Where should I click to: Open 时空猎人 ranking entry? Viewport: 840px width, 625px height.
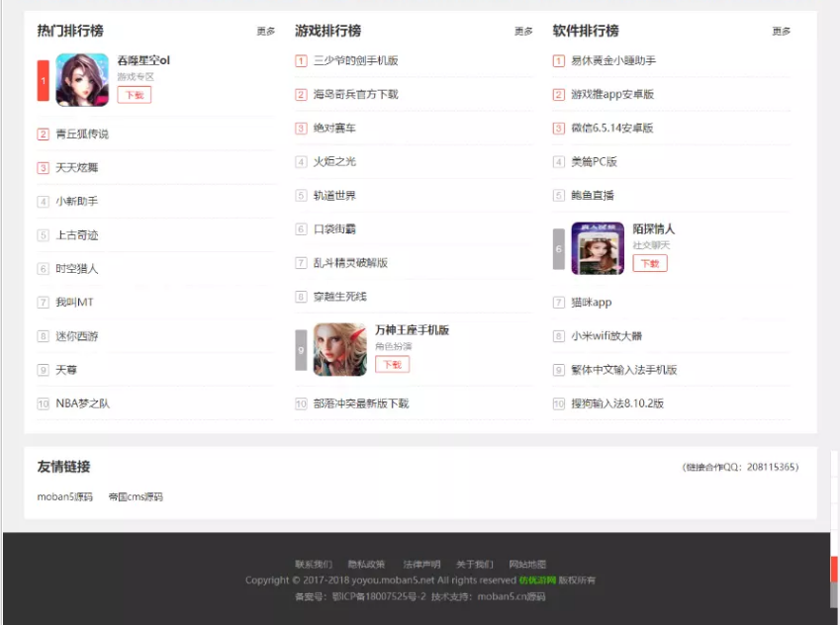pos(76,269)
